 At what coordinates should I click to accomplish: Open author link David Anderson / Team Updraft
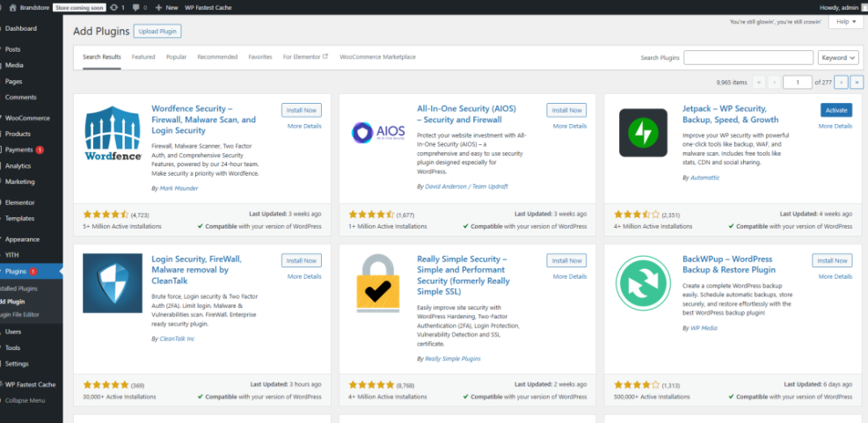coord(466,186)
